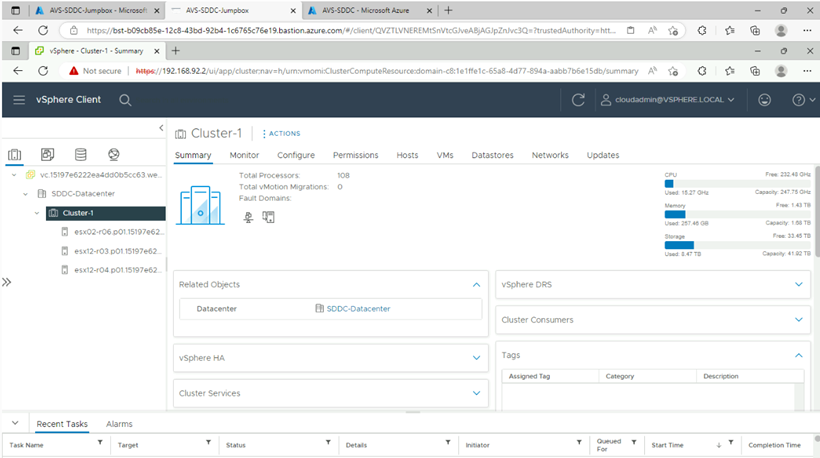820x458 pixels.
Task: Click the Storage usage bar
Action: point(737,245)
